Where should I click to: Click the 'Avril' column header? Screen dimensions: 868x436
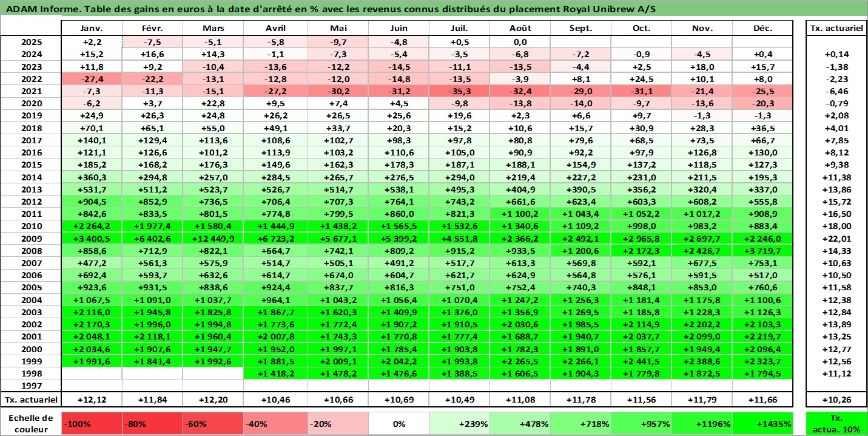click(276, 29)
